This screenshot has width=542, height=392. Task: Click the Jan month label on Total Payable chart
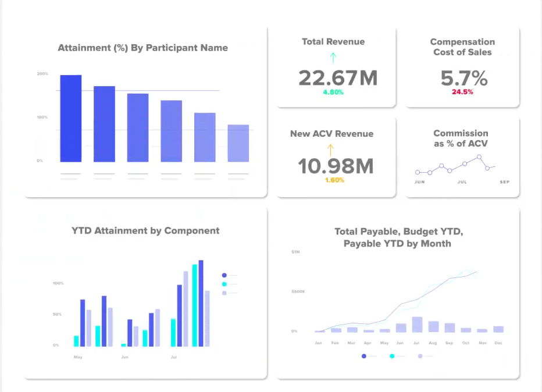[x=318, y=343]
